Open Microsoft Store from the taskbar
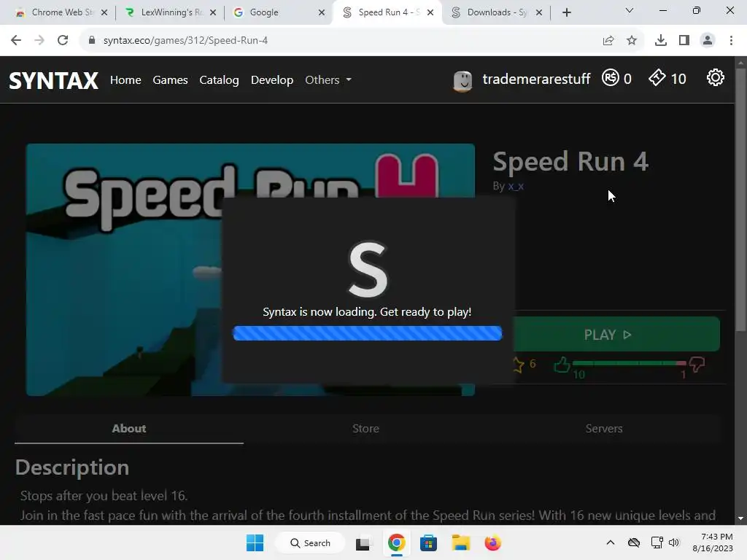747x560 pixels. (428, 542)
